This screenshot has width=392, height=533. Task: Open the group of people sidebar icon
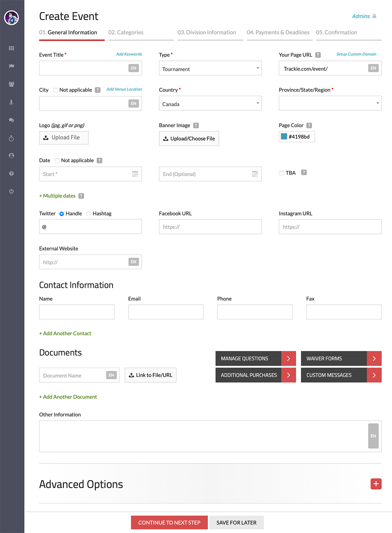(11, 84)
